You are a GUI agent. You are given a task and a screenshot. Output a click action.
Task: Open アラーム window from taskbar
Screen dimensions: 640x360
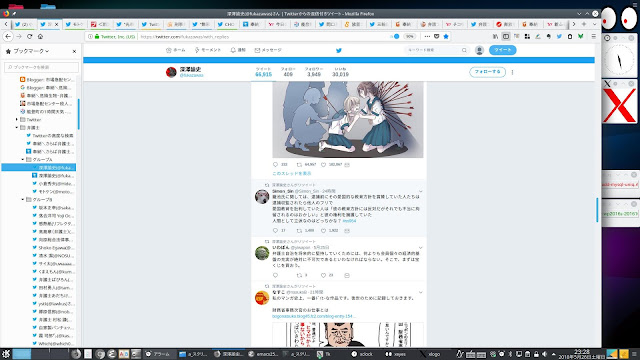[158, 354]
